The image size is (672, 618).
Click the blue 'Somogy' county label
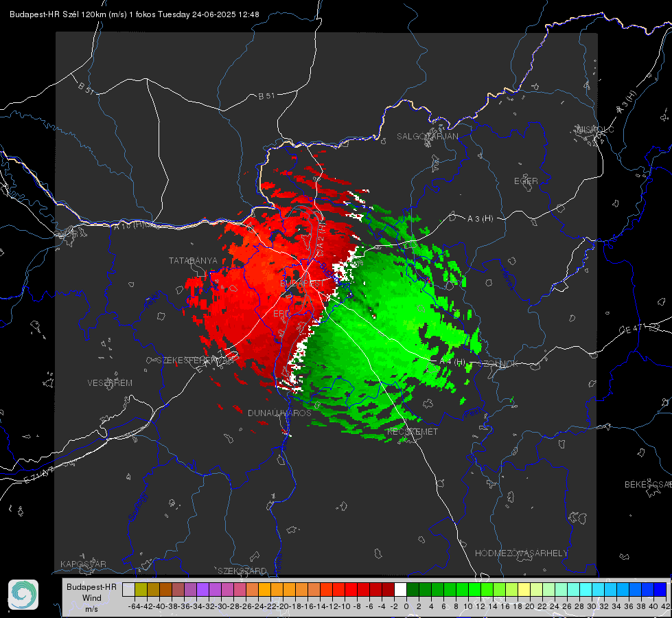pos(138,507)
